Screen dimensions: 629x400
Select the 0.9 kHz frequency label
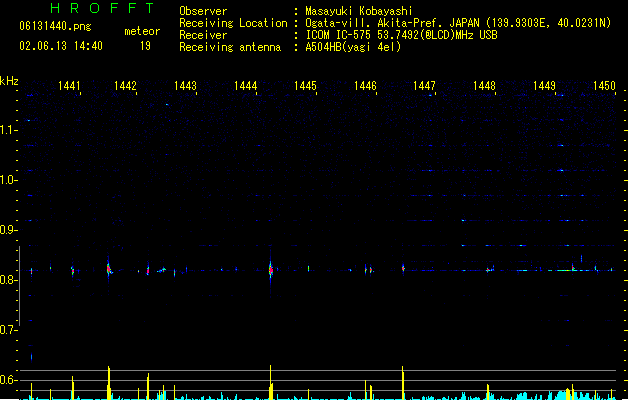click(x=8, y=230)
